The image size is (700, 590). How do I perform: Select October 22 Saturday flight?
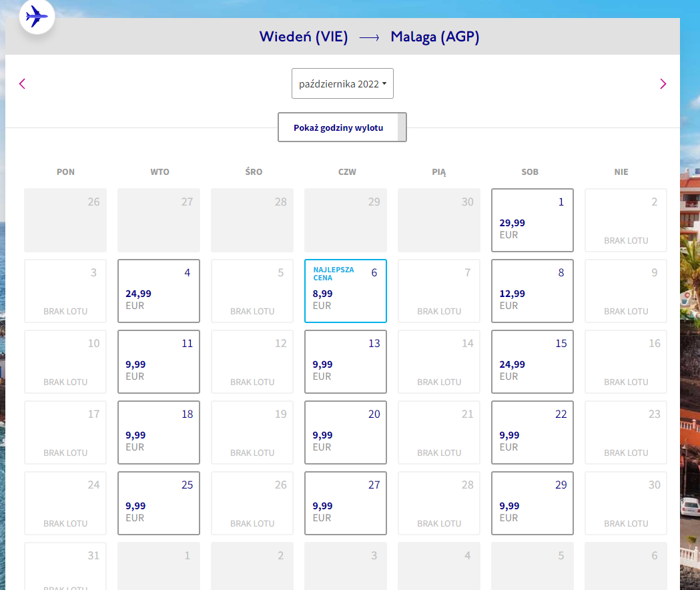tap(532, 432)
